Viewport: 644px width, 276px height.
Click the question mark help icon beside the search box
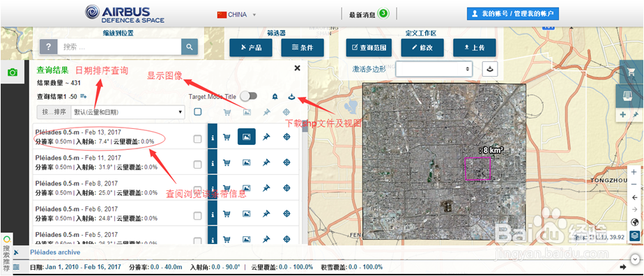point(49,47)
